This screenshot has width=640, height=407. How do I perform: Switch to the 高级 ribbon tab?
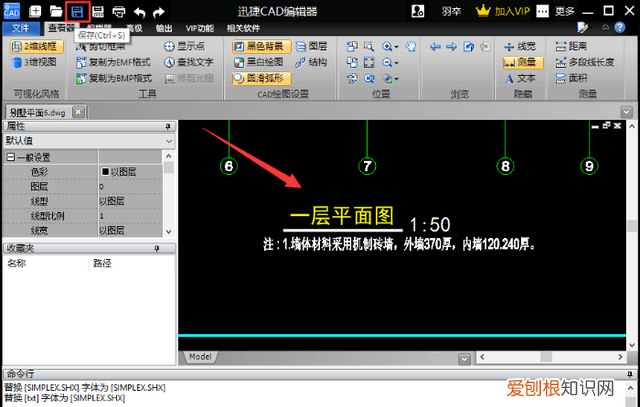(x=134, y=28)
